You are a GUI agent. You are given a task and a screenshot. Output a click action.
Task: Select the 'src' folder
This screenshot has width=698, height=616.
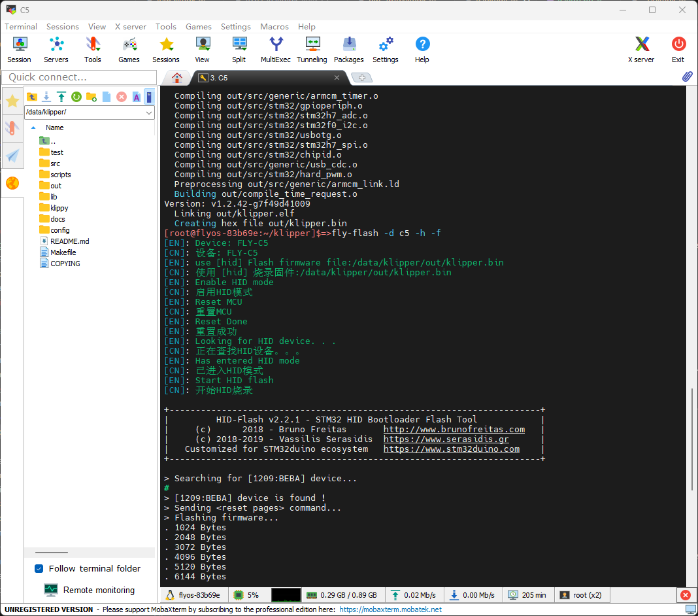[x=50, y=163]
